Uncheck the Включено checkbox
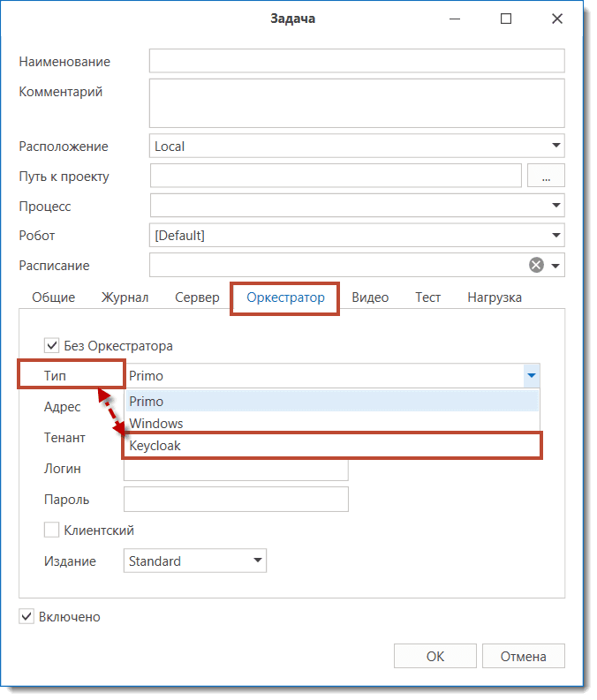This screenshot has height=700, width=597. click(26, 617)
